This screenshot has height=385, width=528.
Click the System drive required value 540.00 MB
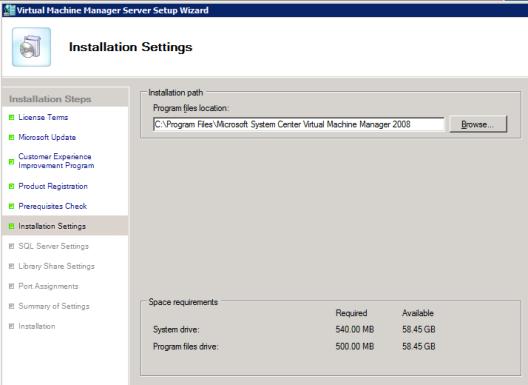355,329
